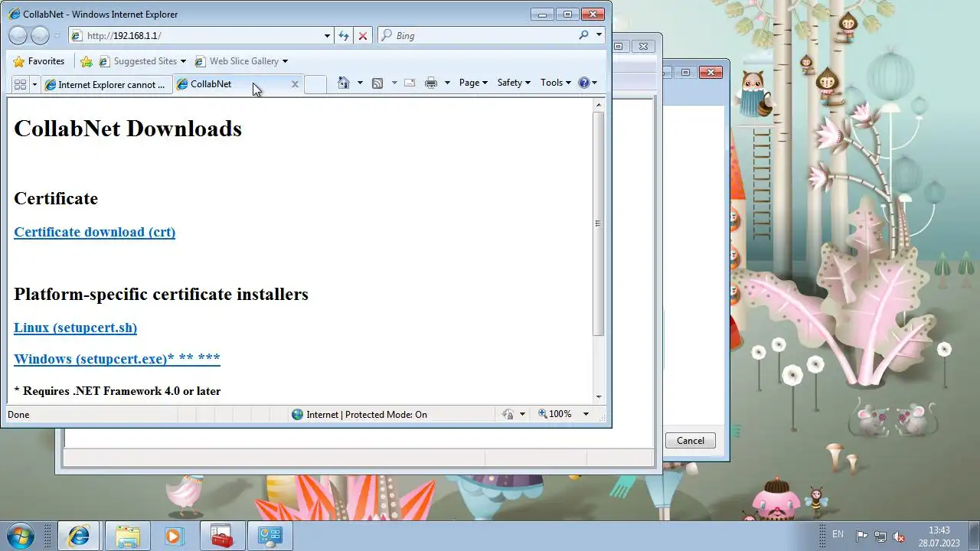980x551 pixels.
Task: Click the Quick Tabs grid icon
Action: click(21, 84)
